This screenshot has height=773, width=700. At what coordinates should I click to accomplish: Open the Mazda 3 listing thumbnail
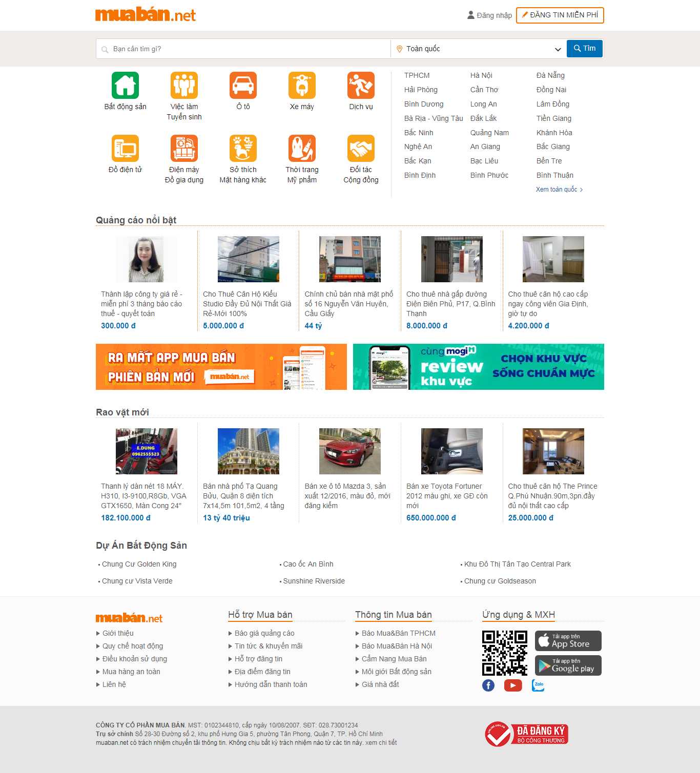349,451
